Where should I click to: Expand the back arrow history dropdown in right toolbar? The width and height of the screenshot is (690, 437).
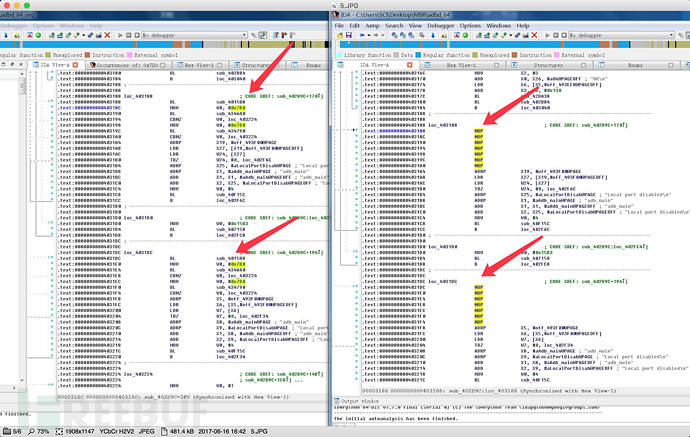pos(369,35)
